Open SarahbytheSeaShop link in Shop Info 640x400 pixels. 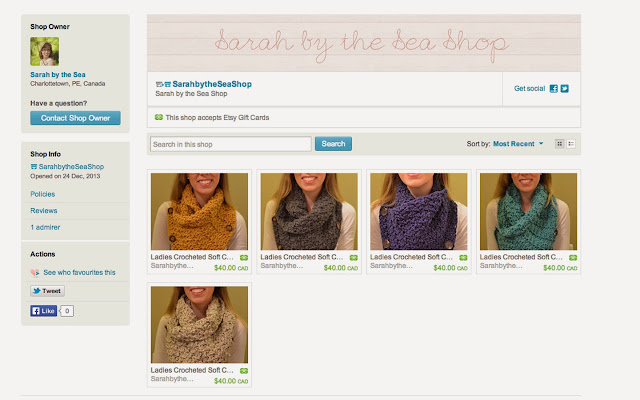71,167
